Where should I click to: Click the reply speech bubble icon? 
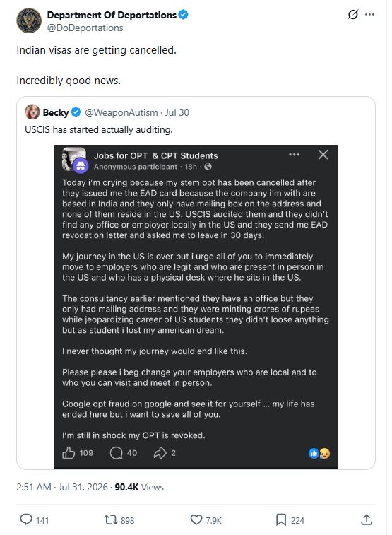click(x=26, y=519)
